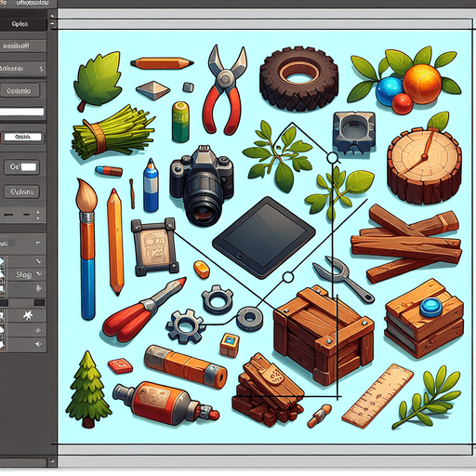Image resolution: width=476 pixels, height=476 pixels.
Task: Click the wooden box with blue button
Action: point(424,318)
